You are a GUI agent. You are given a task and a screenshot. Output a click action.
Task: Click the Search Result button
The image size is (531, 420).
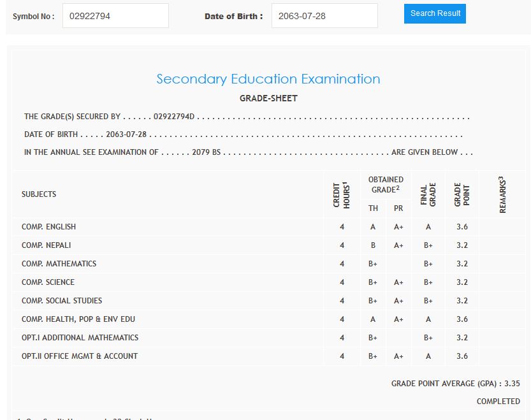(435, 13)
